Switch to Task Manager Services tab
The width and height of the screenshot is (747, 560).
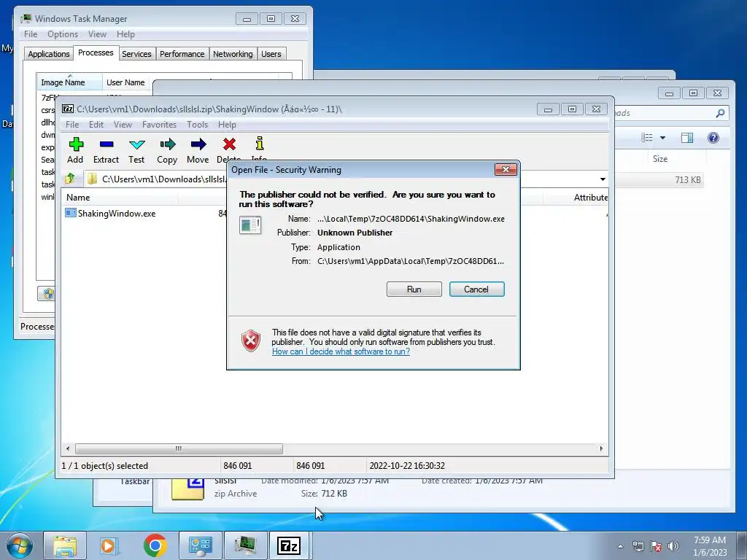pos(136,54)
